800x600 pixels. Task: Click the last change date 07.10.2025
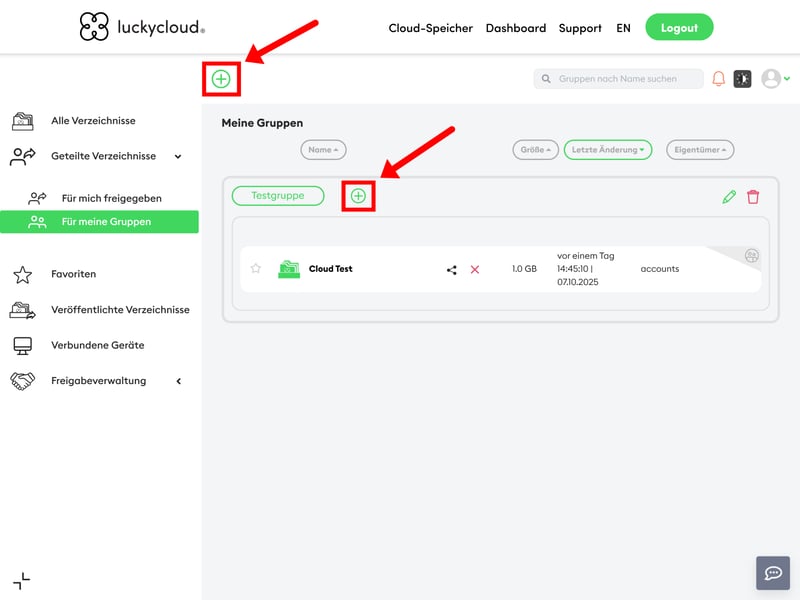(578, 282)
